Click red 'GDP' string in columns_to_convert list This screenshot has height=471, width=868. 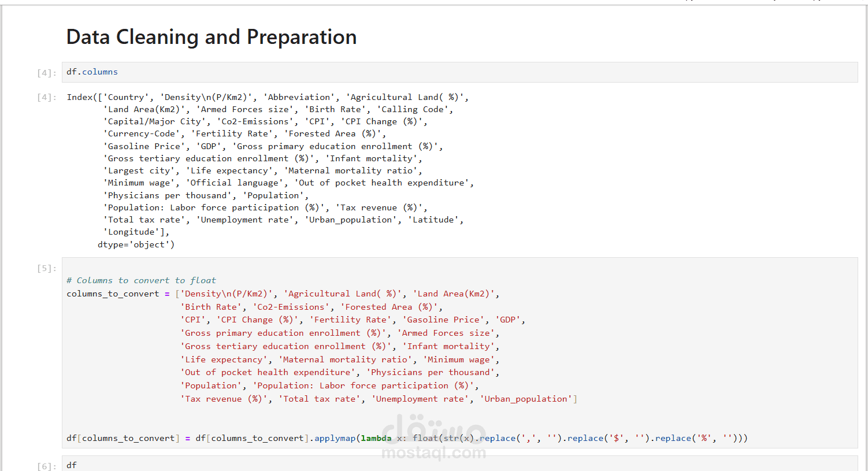pyautogui.click(x=508, y=320)
